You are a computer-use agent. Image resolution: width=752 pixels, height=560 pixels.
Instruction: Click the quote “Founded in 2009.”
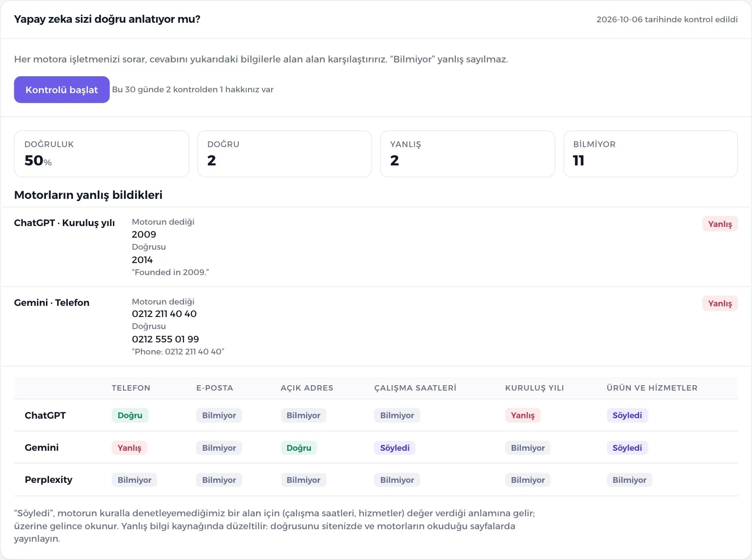pos(170,272)
